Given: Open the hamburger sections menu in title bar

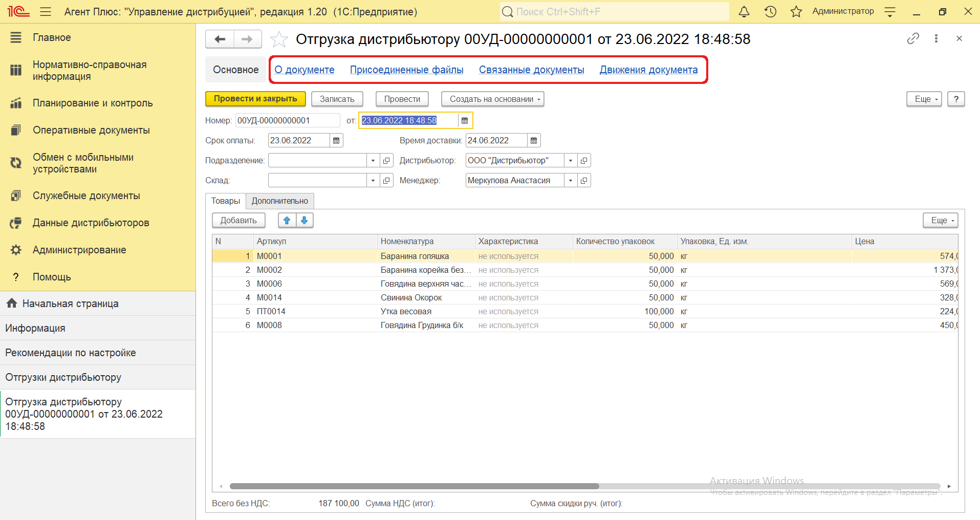Looking at the screenshot, I should coord(46,11).
